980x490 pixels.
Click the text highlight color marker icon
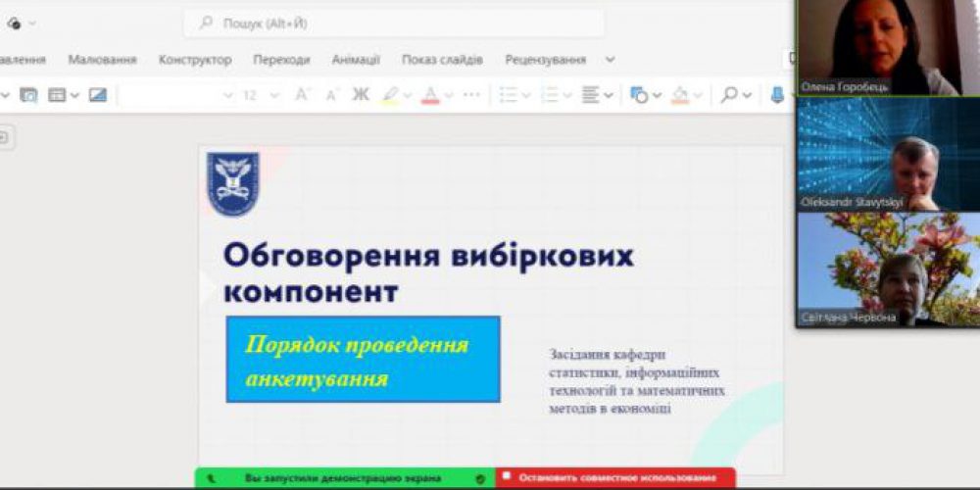[391, 95]
